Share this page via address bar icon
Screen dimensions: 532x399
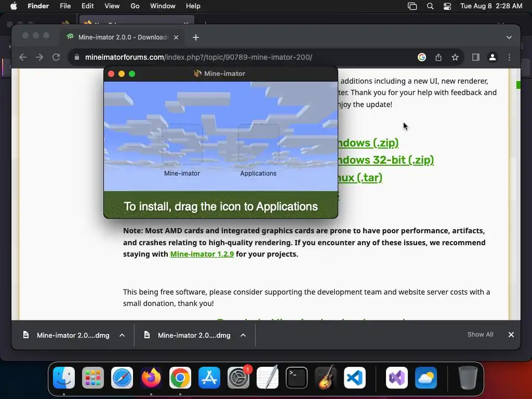(x=438, y=57)
